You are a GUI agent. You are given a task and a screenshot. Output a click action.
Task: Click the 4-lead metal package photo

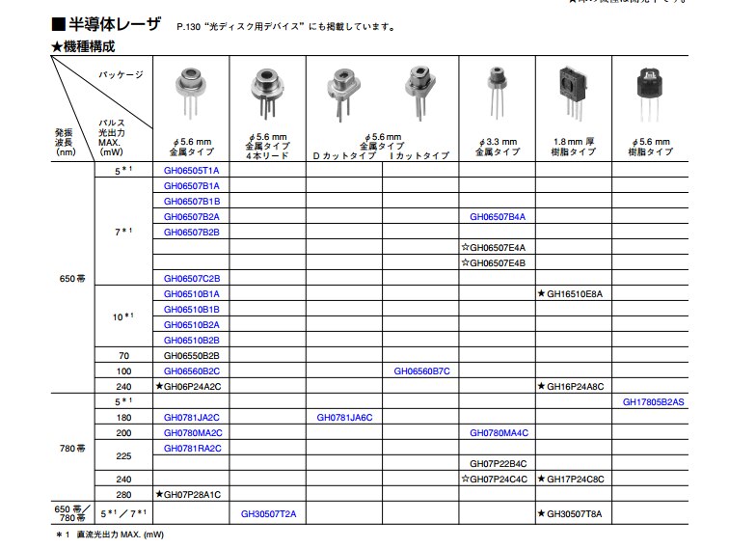tap(268, 94)
